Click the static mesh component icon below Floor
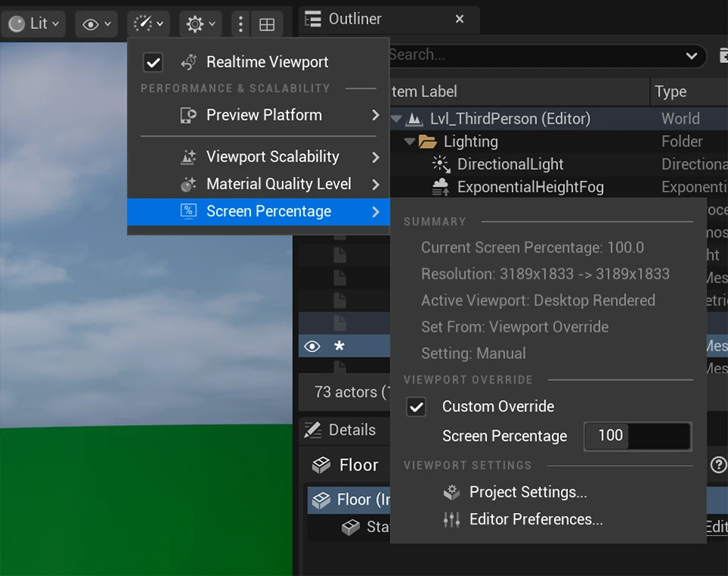The width and height of the screenshot is (728, 576). click(350, 527)
